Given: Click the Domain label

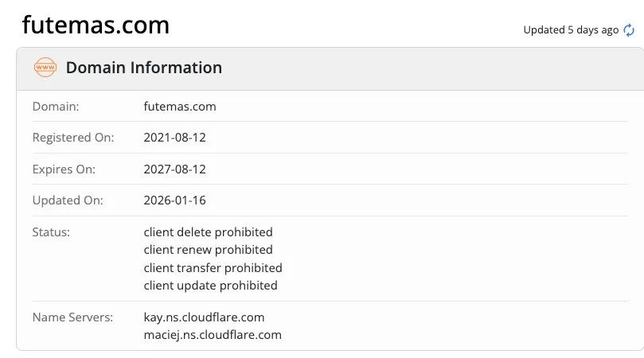Looking at the screenshot, I should pos(56,107).
